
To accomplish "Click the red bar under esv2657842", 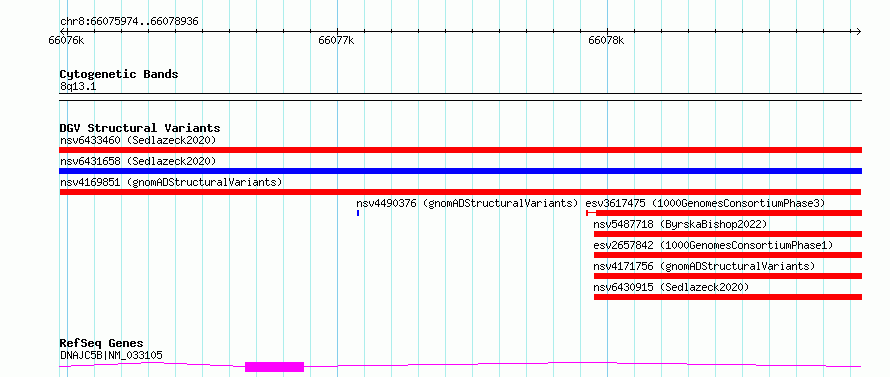I will [x=728, y=255].
